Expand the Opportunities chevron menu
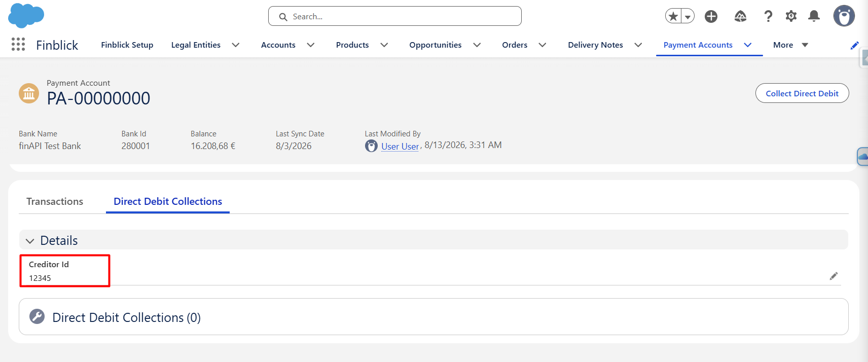 pos(477,45)
